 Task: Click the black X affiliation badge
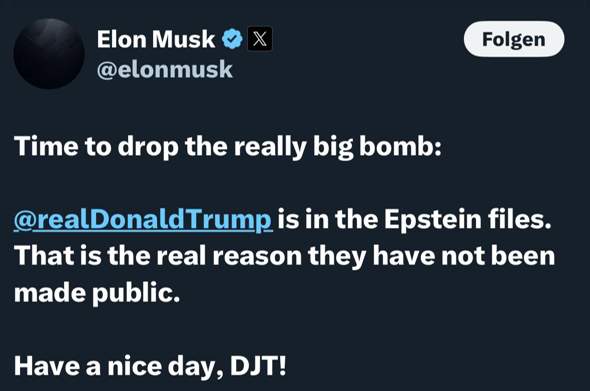(260, 39)
